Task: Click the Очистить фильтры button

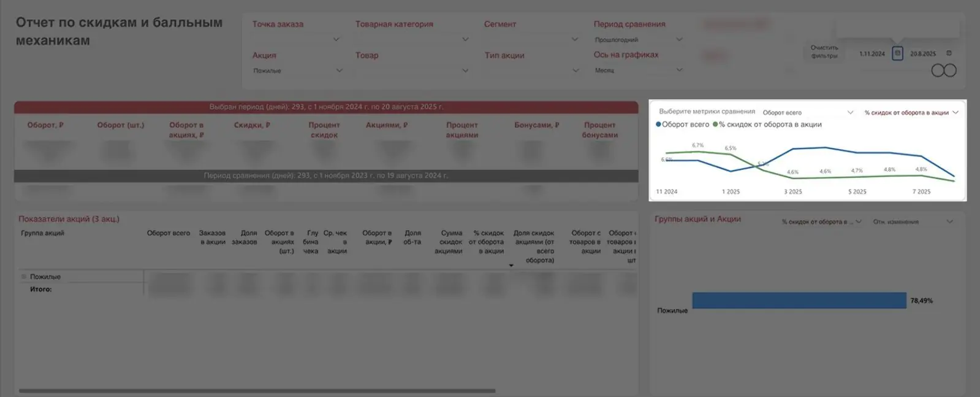Action: [824, 52]
